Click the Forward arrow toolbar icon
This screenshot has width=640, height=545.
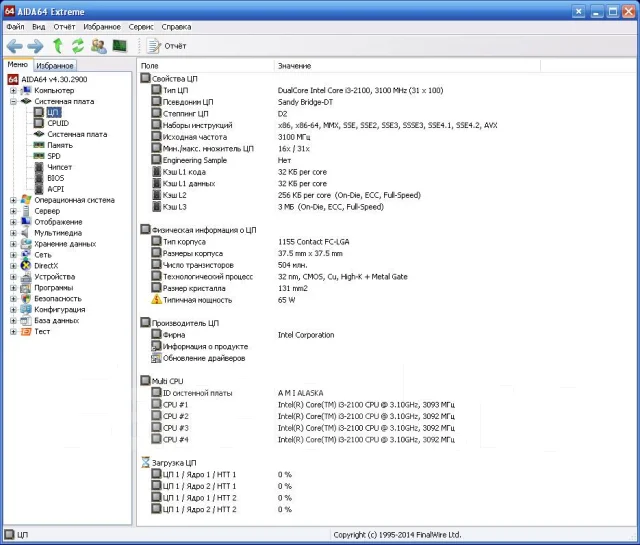36,46
